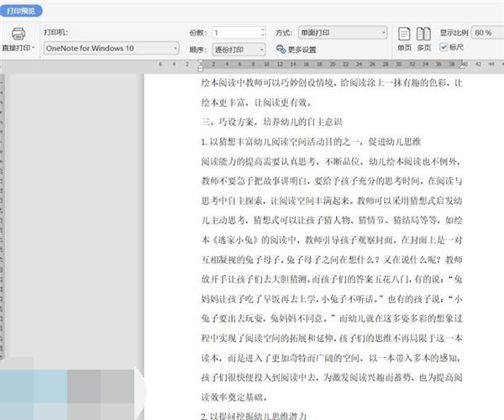
Task: Click heading line 三、巧设方案 in the document
Action: coord(270,122)
